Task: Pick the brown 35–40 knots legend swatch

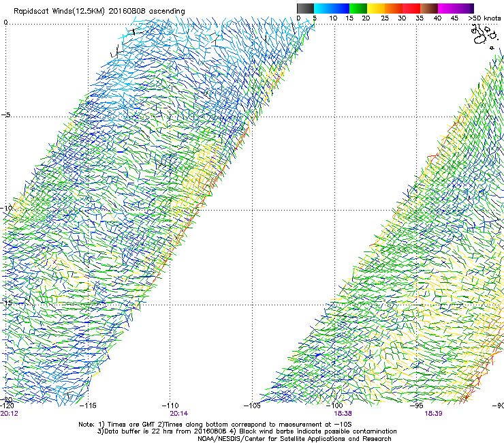Action: click(429, 8)
